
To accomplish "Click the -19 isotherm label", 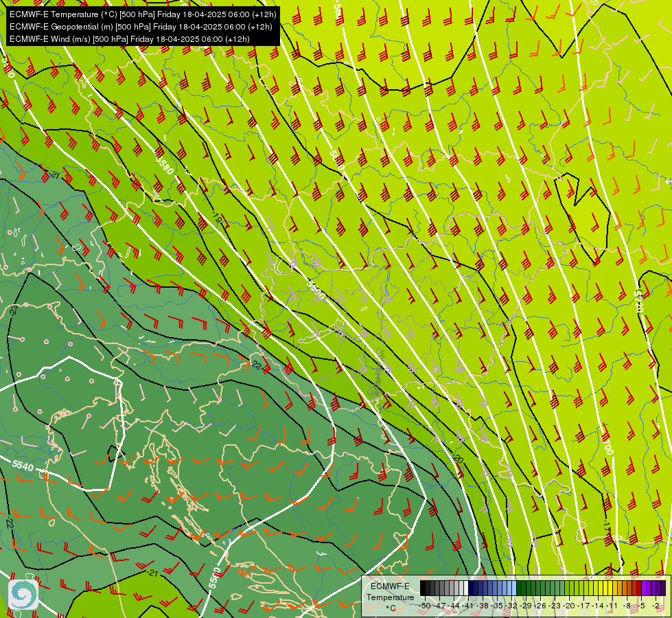I will pos(217,218).
